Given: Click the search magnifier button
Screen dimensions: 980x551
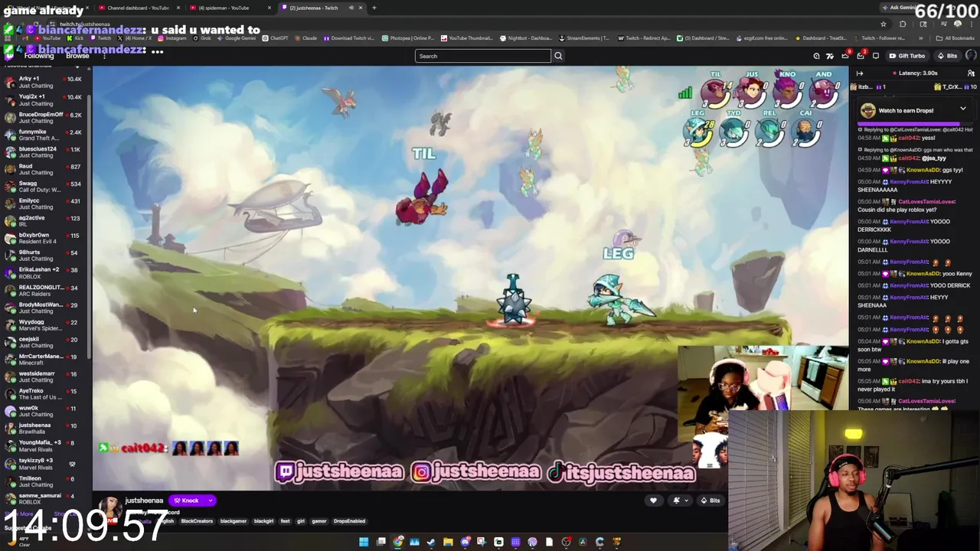Looking at the screenshot, I should coord(558,56).
